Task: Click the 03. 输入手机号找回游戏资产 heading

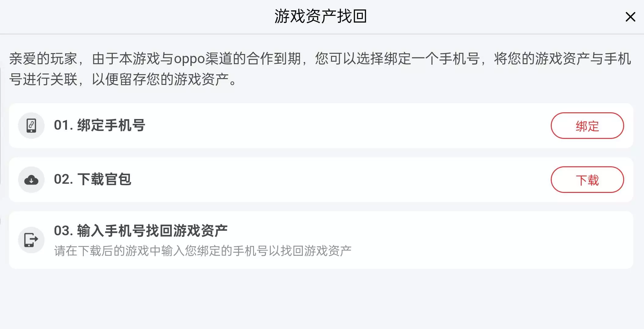Action: click(x=141, y=231)
